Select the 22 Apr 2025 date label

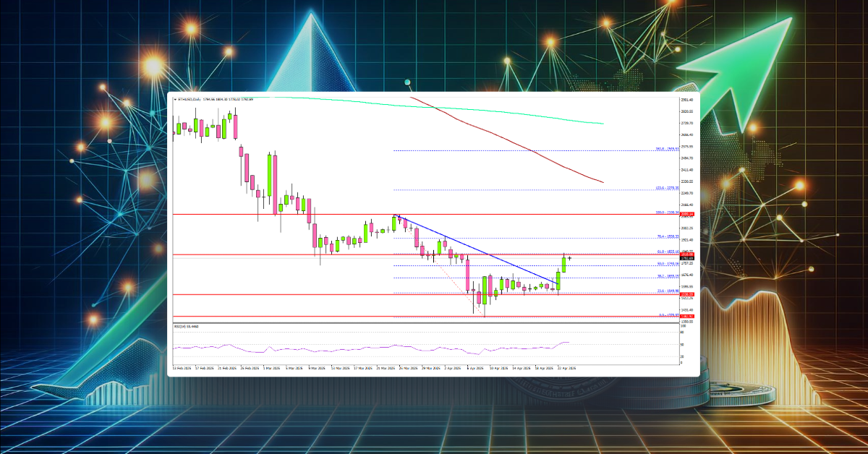pos(566,367)
